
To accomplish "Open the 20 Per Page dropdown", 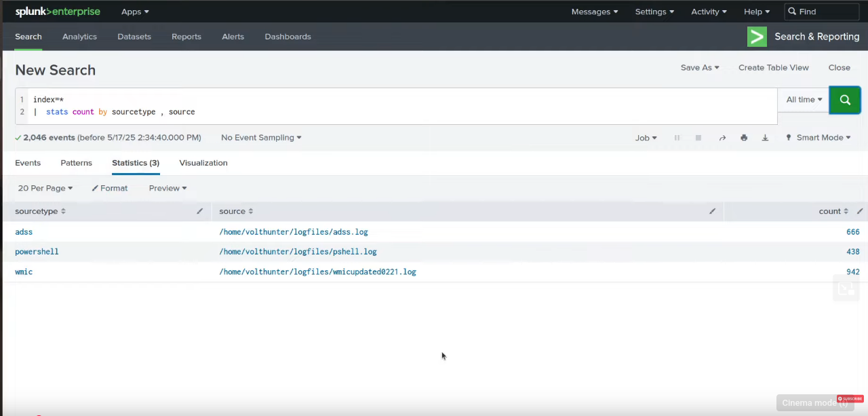I will (45, 188).
